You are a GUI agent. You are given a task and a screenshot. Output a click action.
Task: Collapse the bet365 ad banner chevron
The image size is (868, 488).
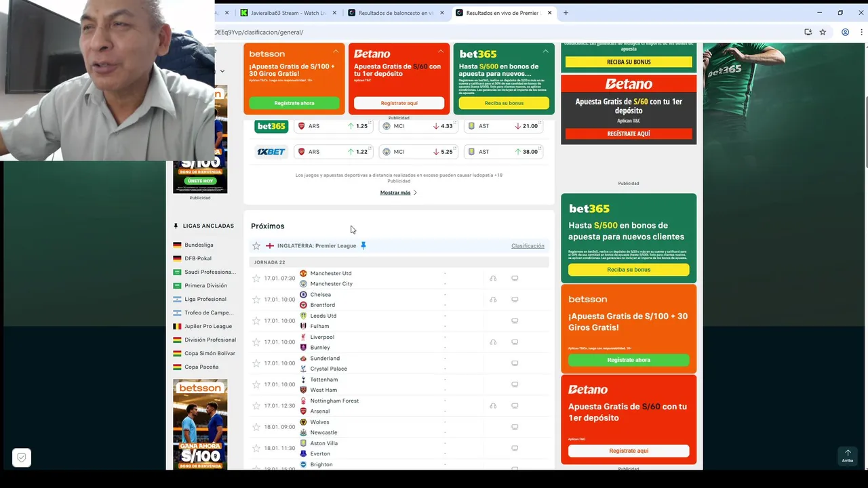(546, 52)
